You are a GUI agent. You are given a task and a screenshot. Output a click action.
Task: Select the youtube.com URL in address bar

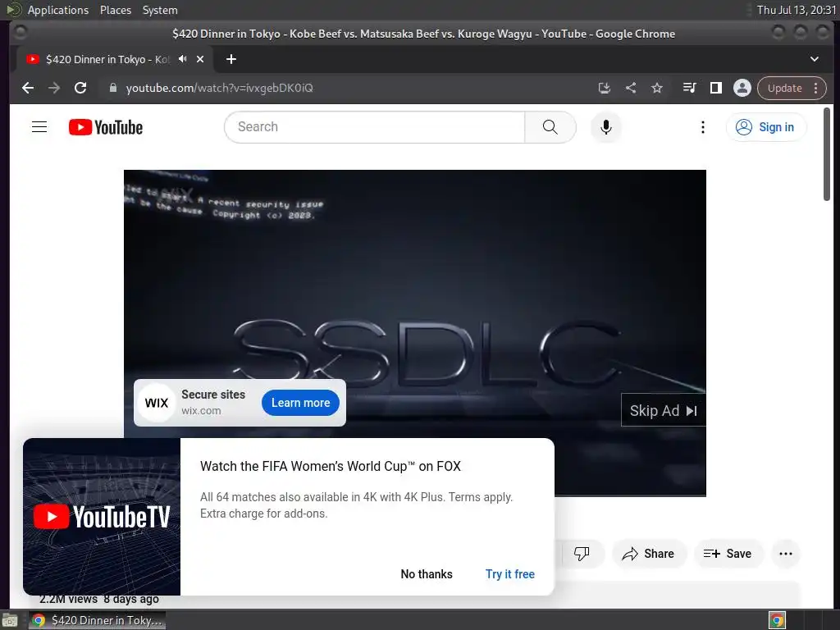[x=220, y=88]
